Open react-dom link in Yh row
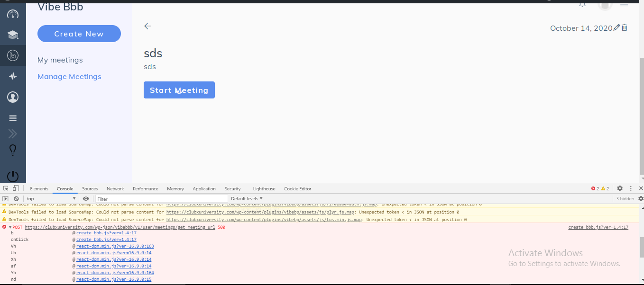This screenshot has width=644, height=285. [x=115, y=273]
